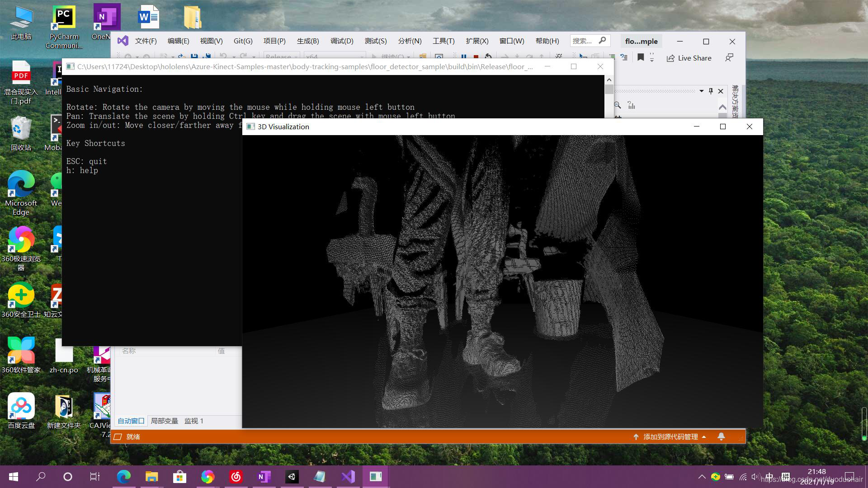868x488 pixels.
Task: Toggle the 中 input language indicator
Action: tap(769, 477)
